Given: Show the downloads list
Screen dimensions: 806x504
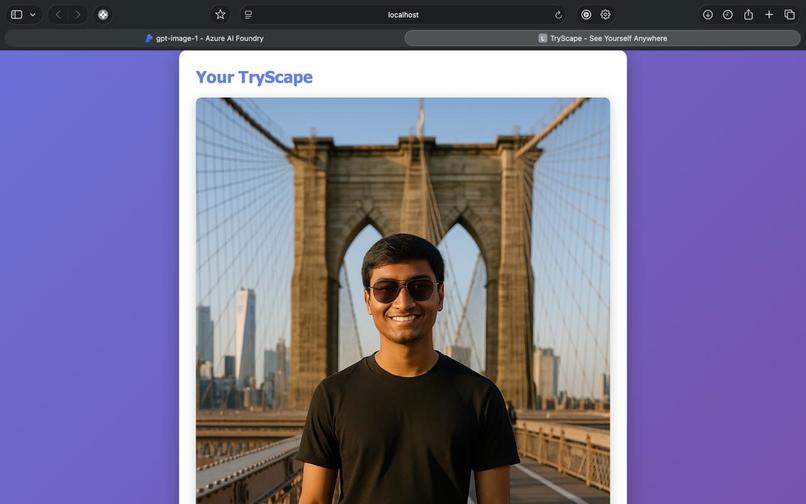Looking at the screenshot, I should point(708,14).
